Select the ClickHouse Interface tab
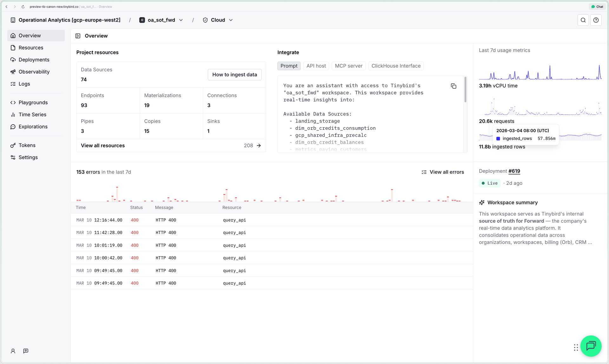The height and width of the screenshot is (364, 609). tap(396, 66)
